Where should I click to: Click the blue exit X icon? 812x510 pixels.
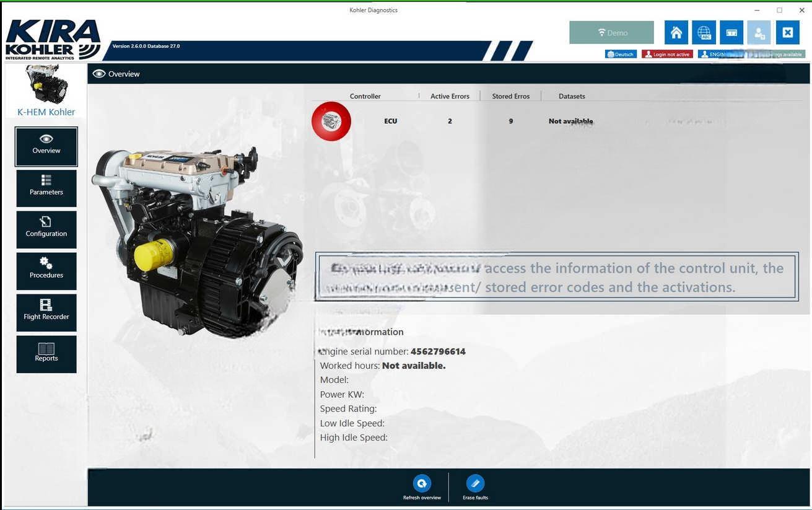[x=787, y=33]
